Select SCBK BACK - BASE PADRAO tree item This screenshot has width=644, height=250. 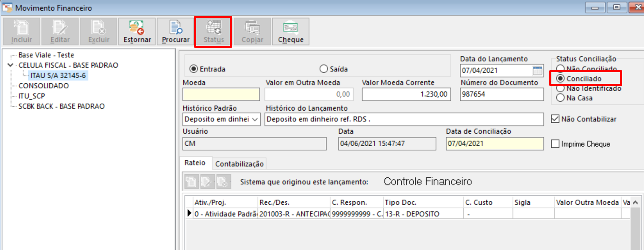[62, 106]
